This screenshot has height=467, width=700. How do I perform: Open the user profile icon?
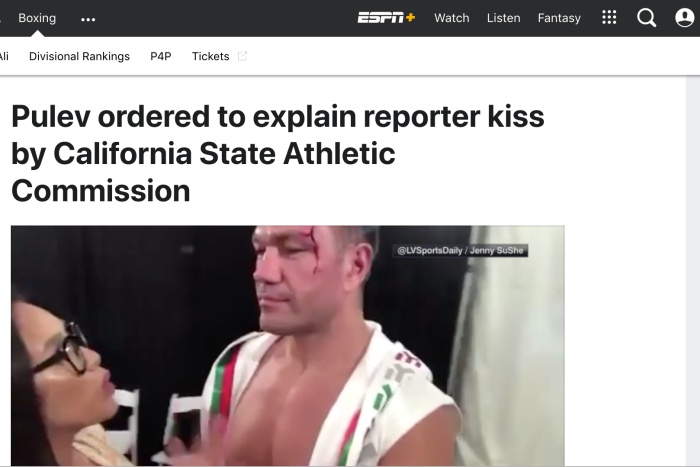684,18
